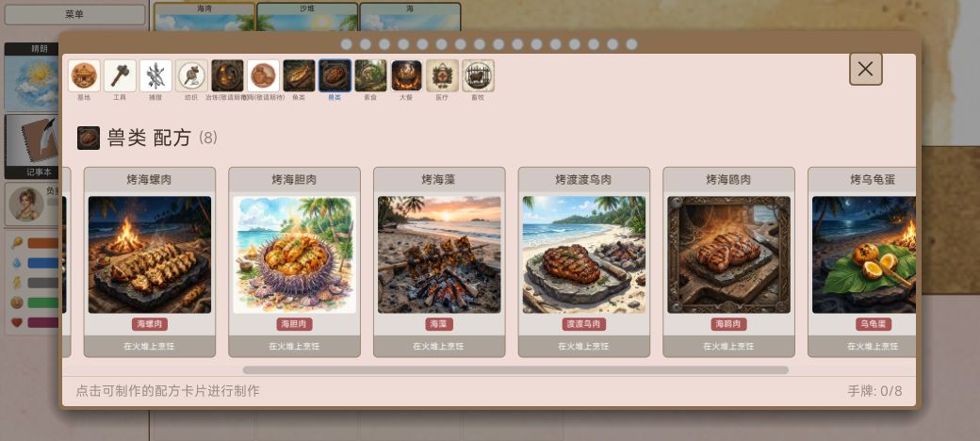Image resolution: width=980 pixels, height=441 pixels.
Task: Pick the 烤渡渡鸟肉 recipe card
Action: (583, 262)
